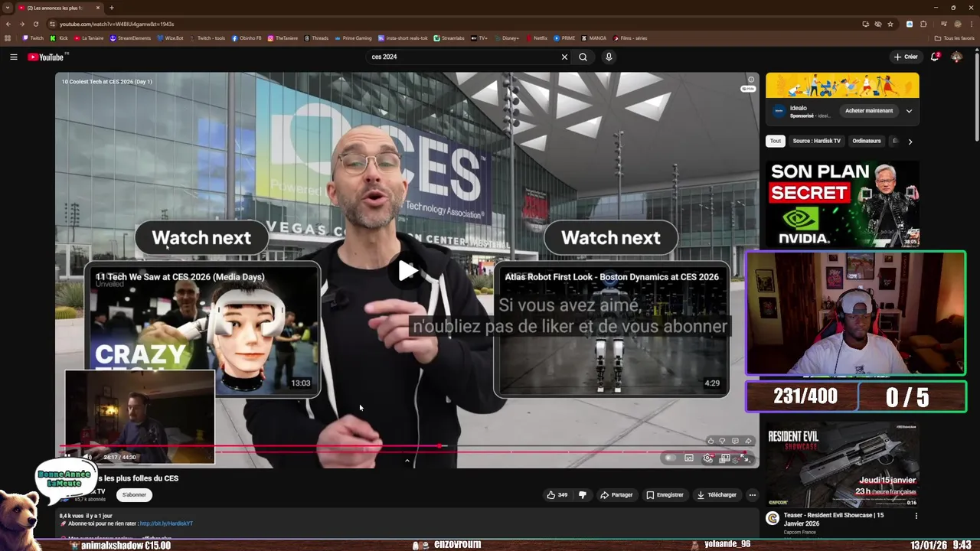Run search with the magnifier button
This screenshot has width=980, height=551.
click(583, 57)
